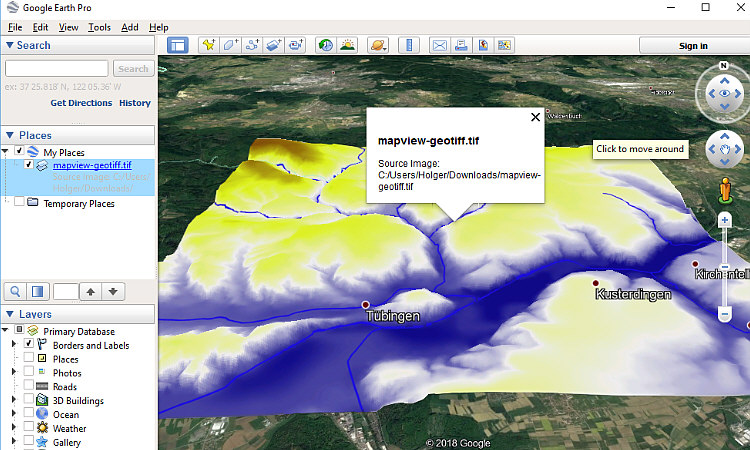The image size is (750, 450).
Task: Disable the Borders and Labels layer
Action: coord(29,343)
